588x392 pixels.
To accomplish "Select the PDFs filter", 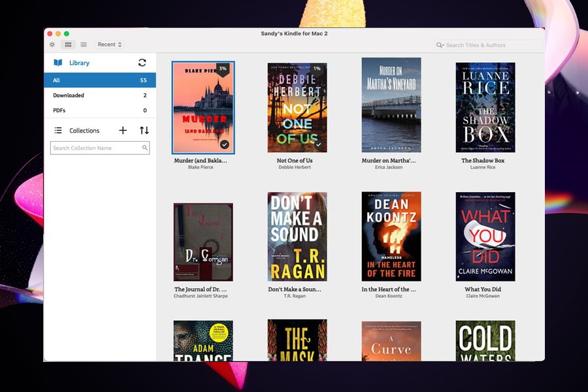I will pos(100,111).
